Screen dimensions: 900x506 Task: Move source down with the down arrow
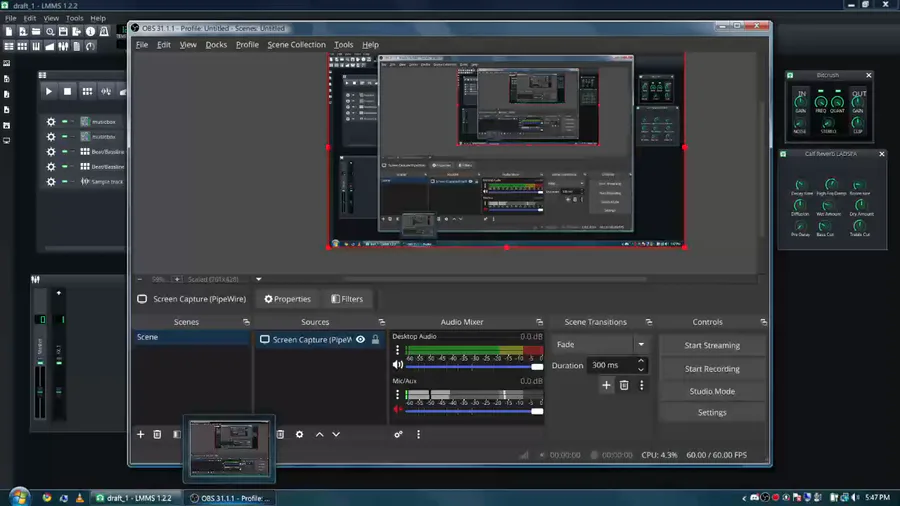coord(336,434)
